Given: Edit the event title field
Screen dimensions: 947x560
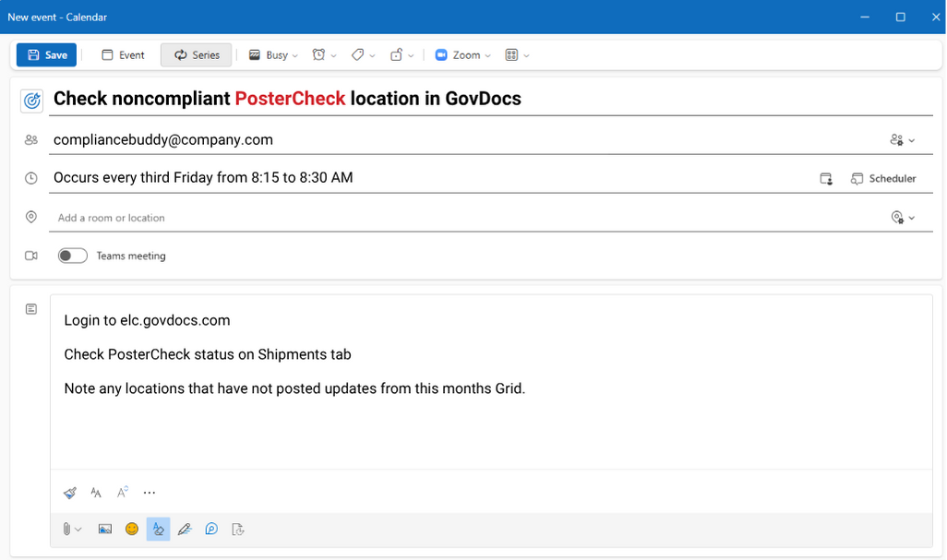Looking at the screenshot, I should (490, 99).
